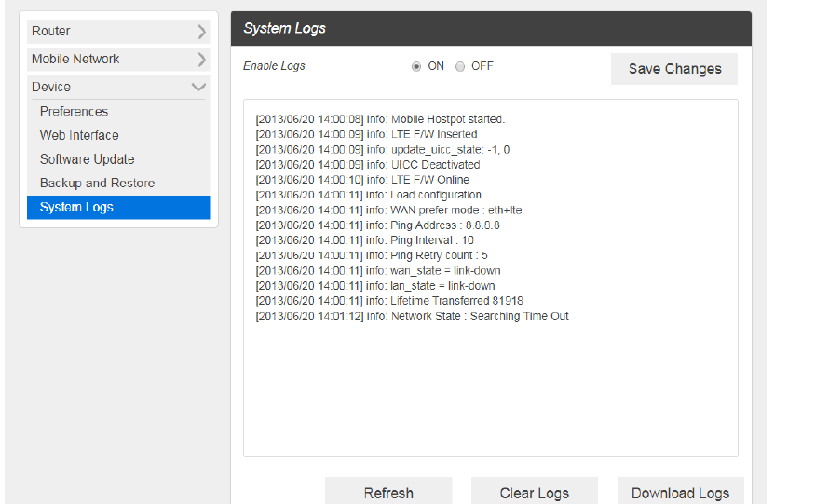829x504 pixels.
Task: Open the Router sidebar section
Action: point(118,31)
